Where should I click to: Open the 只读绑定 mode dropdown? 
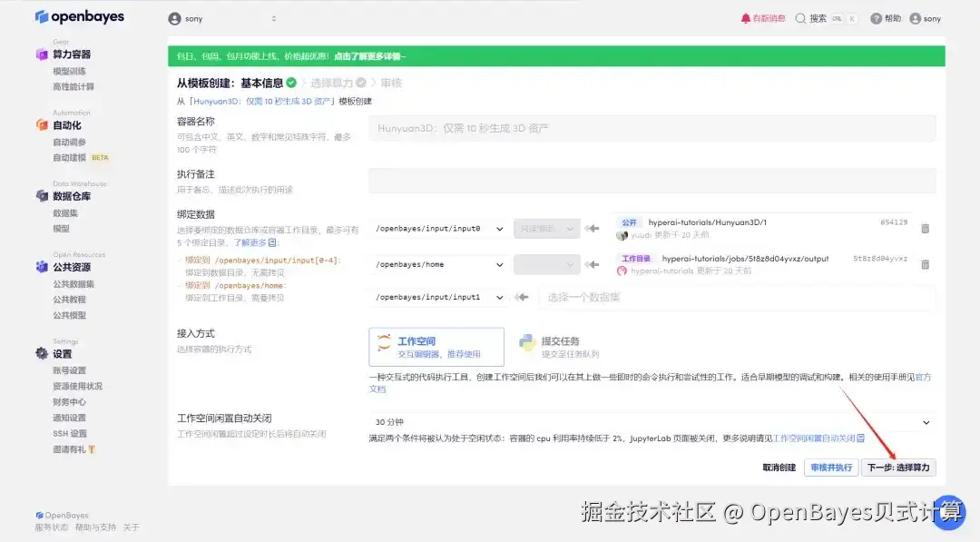pyautogui.click(x=547, y=229)
